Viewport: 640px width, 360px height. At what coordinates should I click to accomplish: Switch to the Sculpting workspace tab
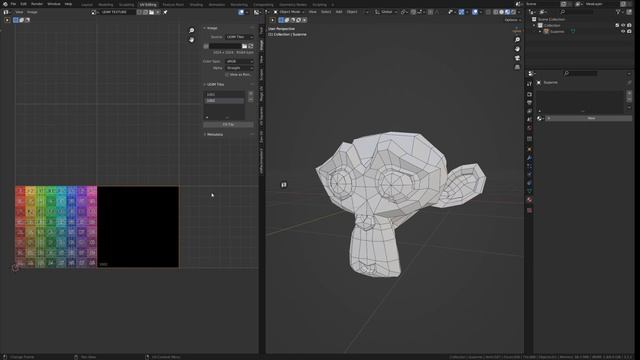(x=126, y=4)
